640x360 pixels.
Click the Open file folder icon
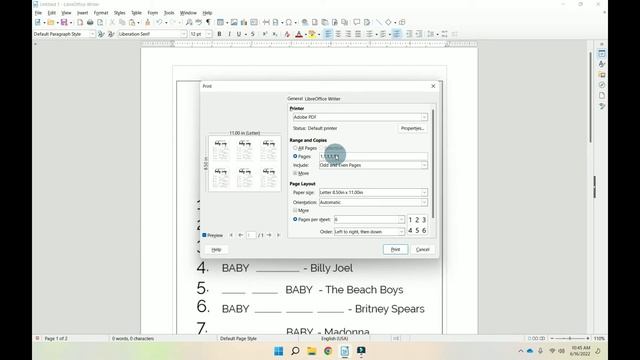coord(51,22)
